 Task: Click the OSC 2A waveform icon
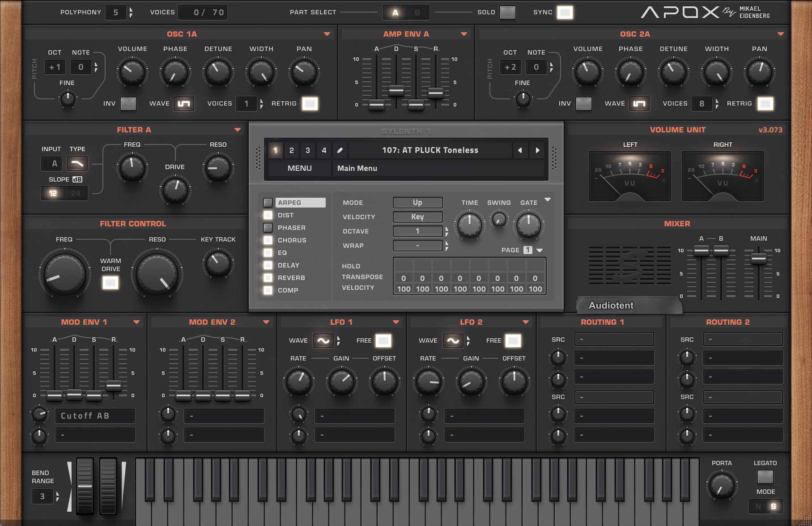639,104
